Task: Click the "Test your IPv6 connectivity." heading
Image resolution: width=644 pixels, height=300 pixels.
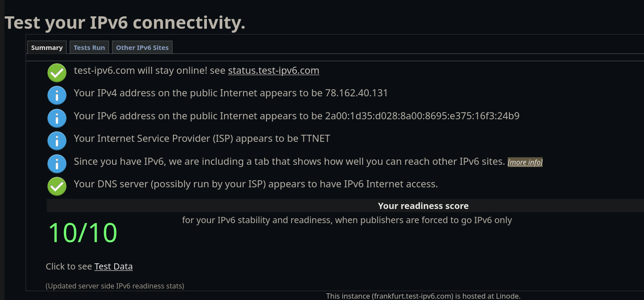Action: [x=125, y=23]
